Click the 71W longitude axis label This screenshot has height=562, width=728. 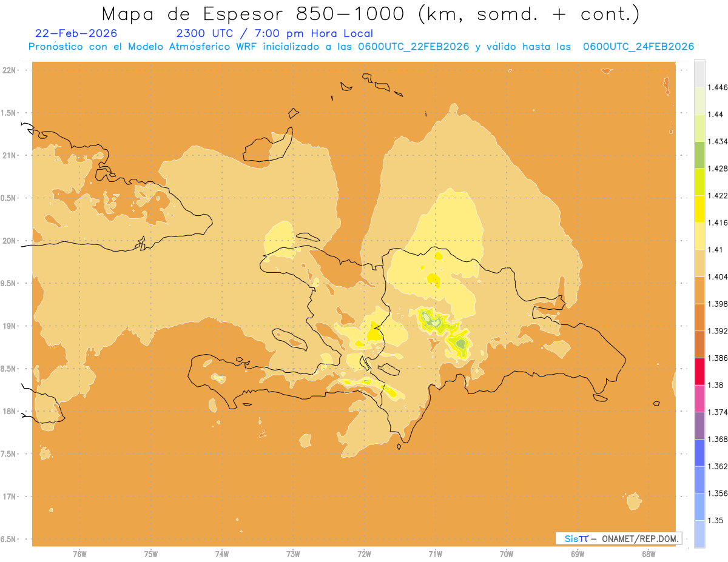pyautogui.click(x=435, y=554)
